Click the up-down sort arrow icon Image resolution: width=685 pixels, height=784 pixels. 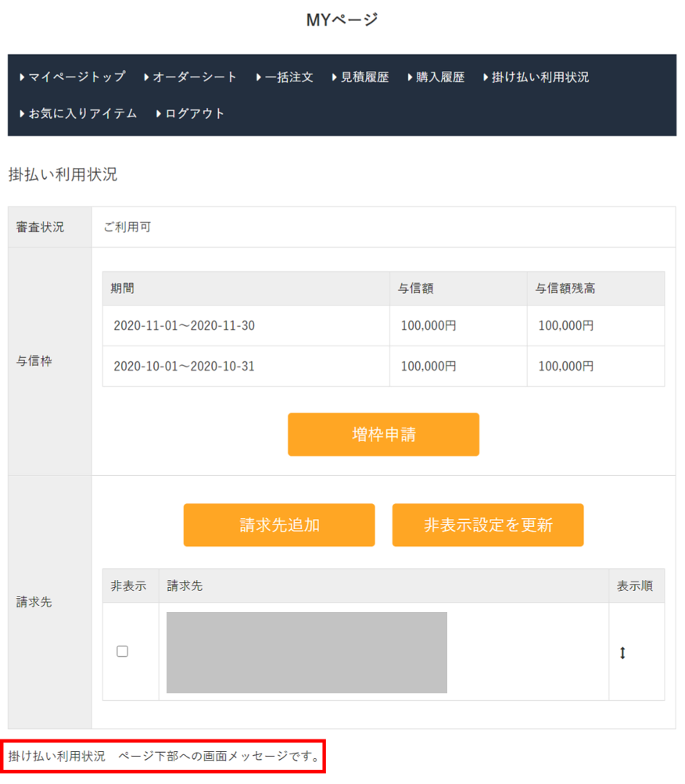[x=622, y=653]
